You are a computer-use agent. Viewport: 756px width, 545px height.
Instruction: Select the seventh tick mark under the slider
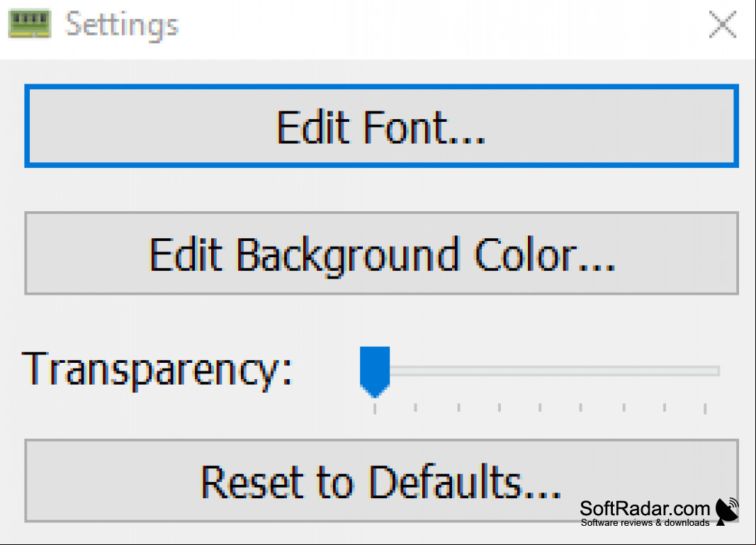624,408
